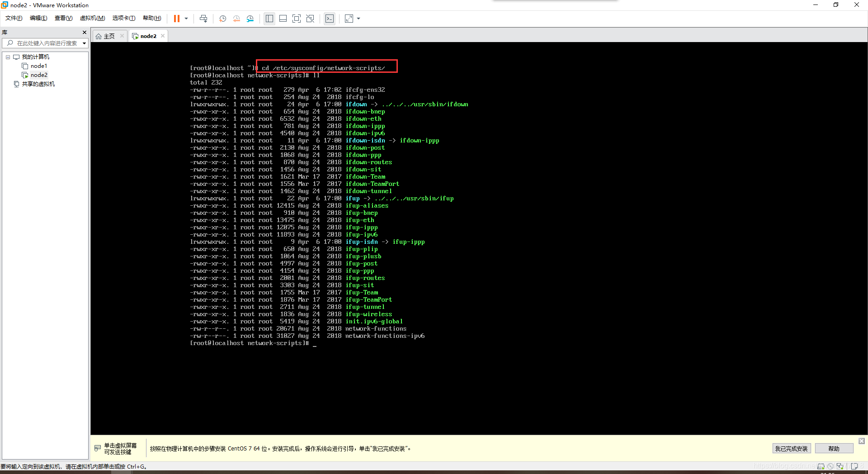Click the CD/DVD drive status icon

pyautogui.click(x=830, y=466)
